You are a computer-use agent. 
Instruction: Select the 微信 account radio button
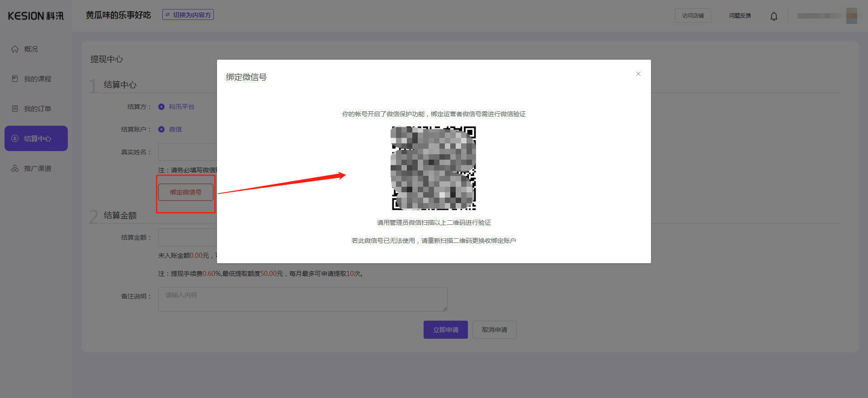(161, 129)
